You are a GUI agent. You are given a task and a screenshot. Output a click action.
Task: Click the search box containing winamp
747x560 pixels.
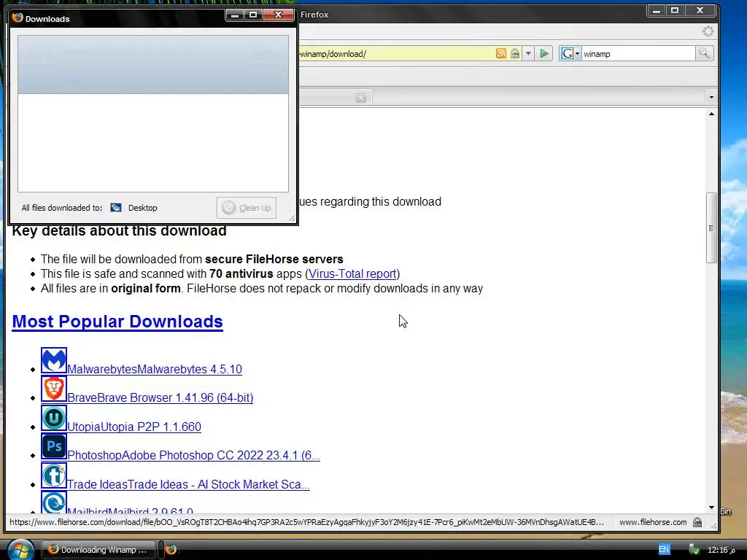click(x=638, y=54)
